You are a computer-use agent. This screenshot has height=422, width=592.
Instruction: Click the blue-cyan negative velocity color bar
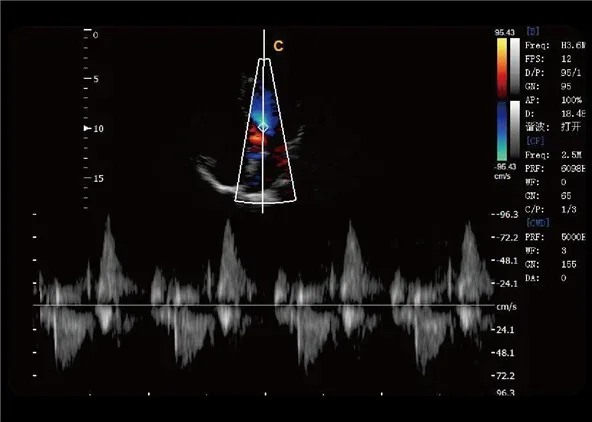click(502, 131)
